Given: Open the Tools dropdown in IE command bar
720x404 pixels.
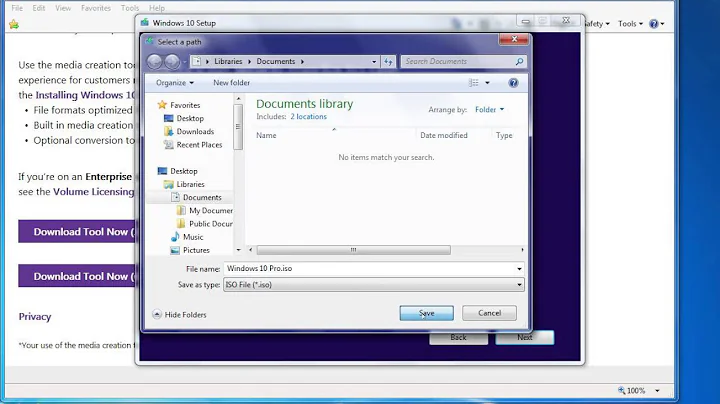Looking at the screenshot, I should point(630,24).
